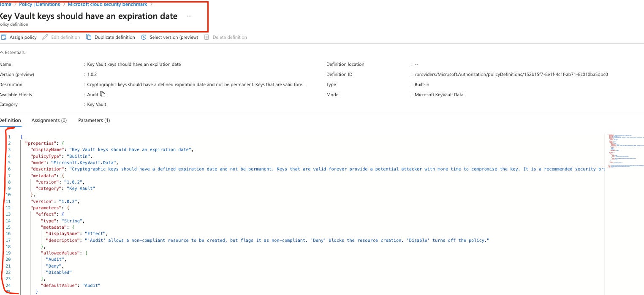
Task: Click Select version (preview) button
Action: click(169, 37)
